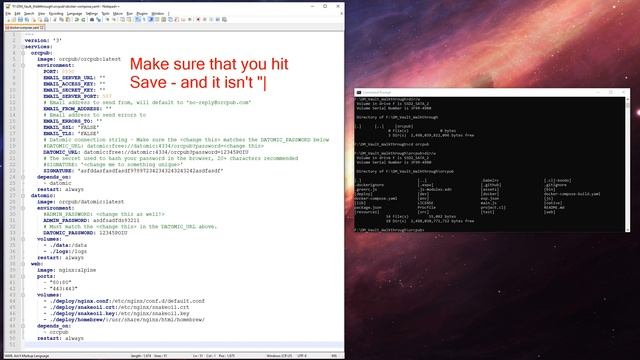
Task: Close the docker-compose.yaml tab with its X
Action: click(x=42, y=27)
